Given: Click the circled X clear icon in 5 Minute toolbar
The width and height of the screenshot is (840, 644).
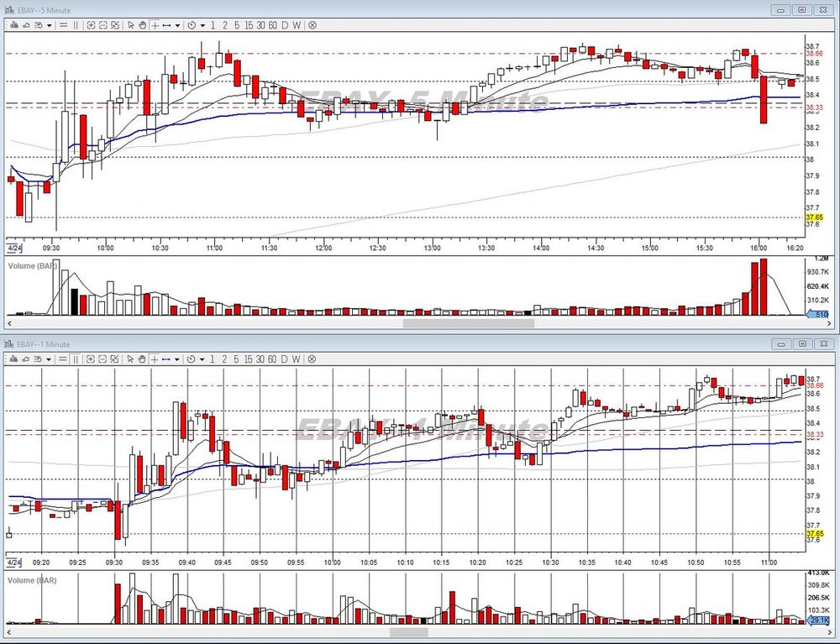Looking at the screenshot, I should click(312, 25).
